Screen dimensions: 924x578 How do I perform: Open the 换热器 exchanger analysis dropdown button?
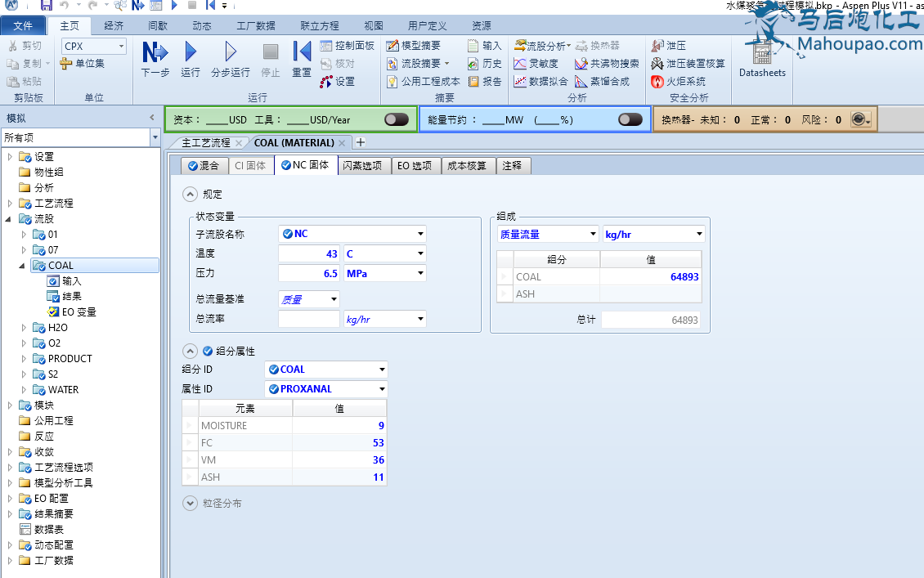pos(862,119)
